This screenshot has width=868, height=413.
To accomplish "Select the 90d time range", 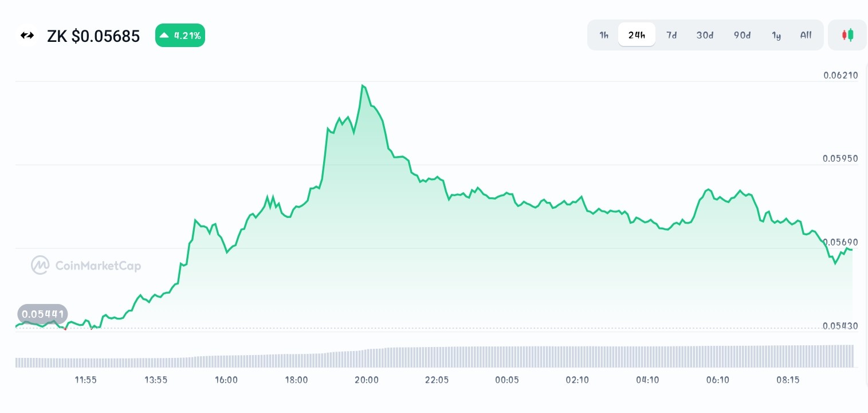I will tap(742, 35).
